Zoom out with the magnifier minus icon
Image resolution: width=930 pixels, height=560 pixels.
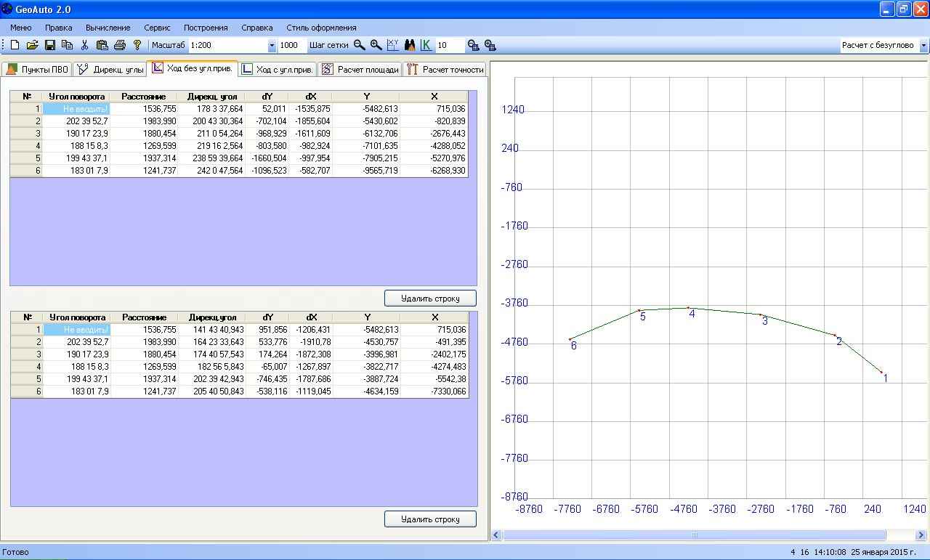tap(359, 45)
